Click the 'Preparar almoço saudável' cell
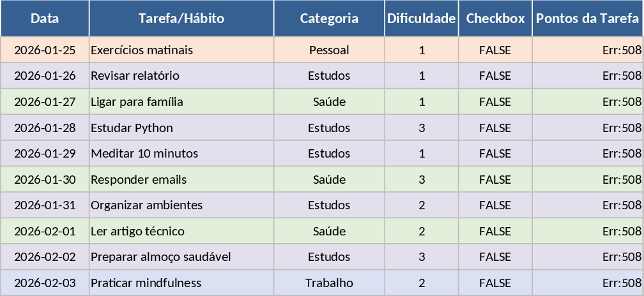The image size is (644, 296). coord(181,257)
